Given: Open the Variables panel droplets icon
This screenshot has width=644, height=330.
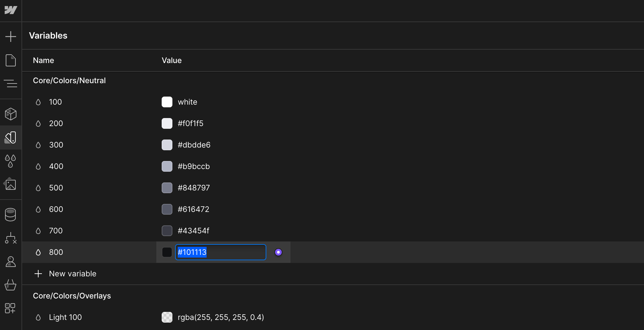Looking at the screenshot, I should coord(11,161).
